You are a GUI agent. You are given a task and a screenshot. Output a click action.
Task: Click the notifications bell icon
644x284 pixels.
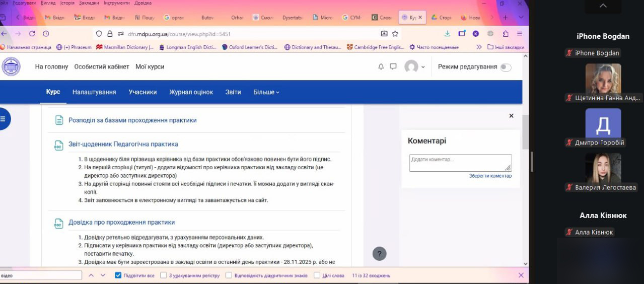tap(381, 66)
